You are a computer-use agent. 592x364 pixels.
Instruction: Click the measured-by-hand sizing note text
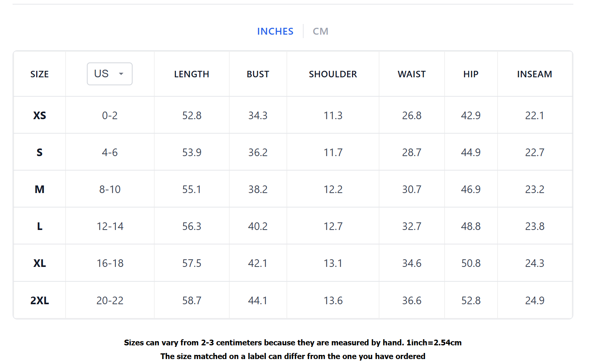point(293,343)
